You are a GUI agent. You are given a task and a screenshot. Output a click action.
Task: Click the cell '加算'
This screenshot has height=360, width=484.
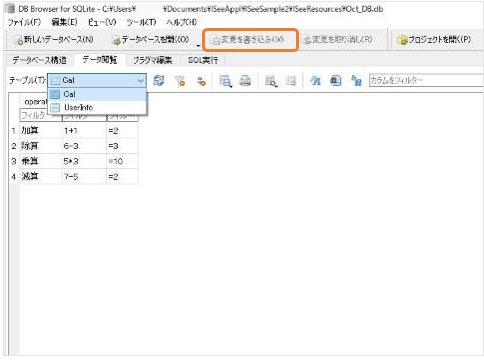[x=41, y=131]
